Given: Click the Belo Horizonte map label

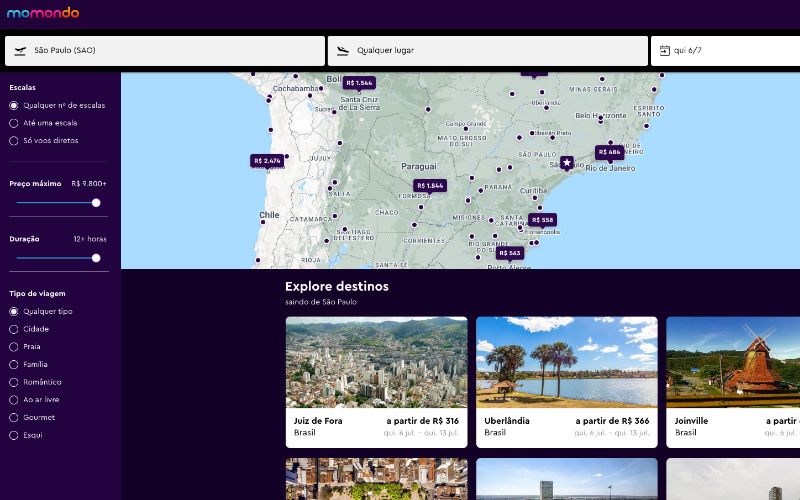Looking at the screenshot, I should coord(601,115).
